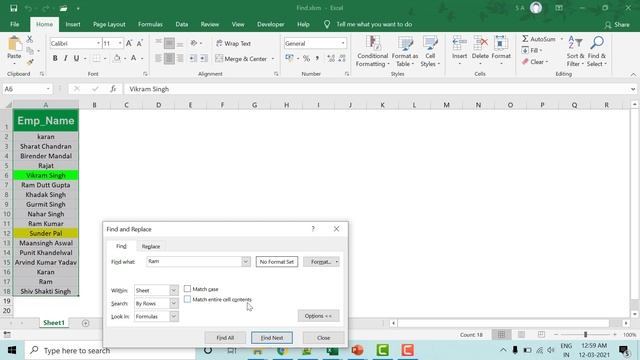Open the Fill dropdown in Editing group
640x360 pixels.
[532, 50]
